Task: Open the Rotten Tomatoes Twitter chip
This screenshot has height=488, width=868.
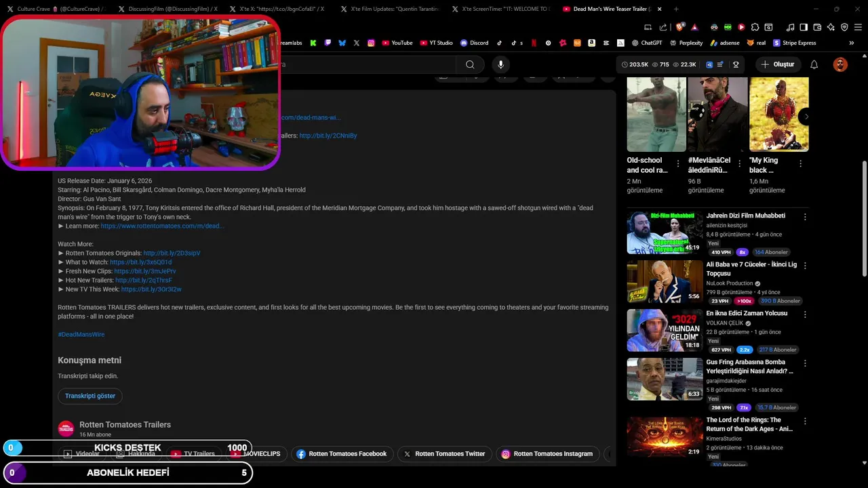Action: click(444, 454)
